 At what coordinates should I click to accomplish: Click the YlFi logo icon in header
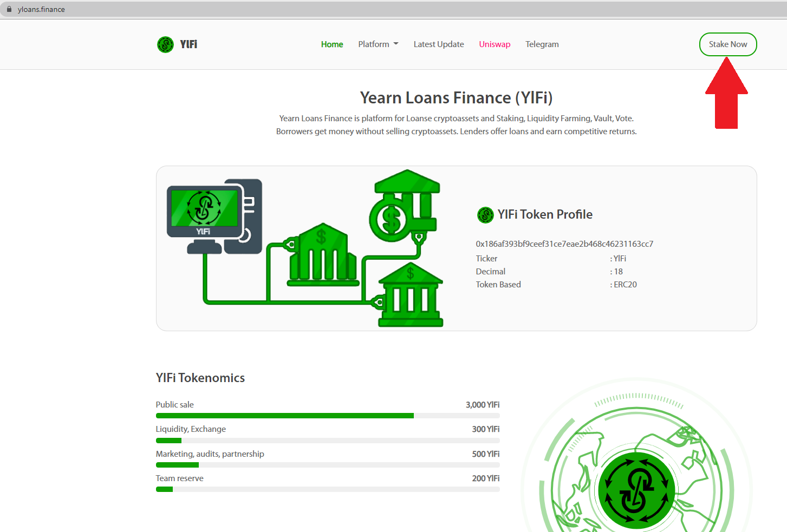click(165, 44)
